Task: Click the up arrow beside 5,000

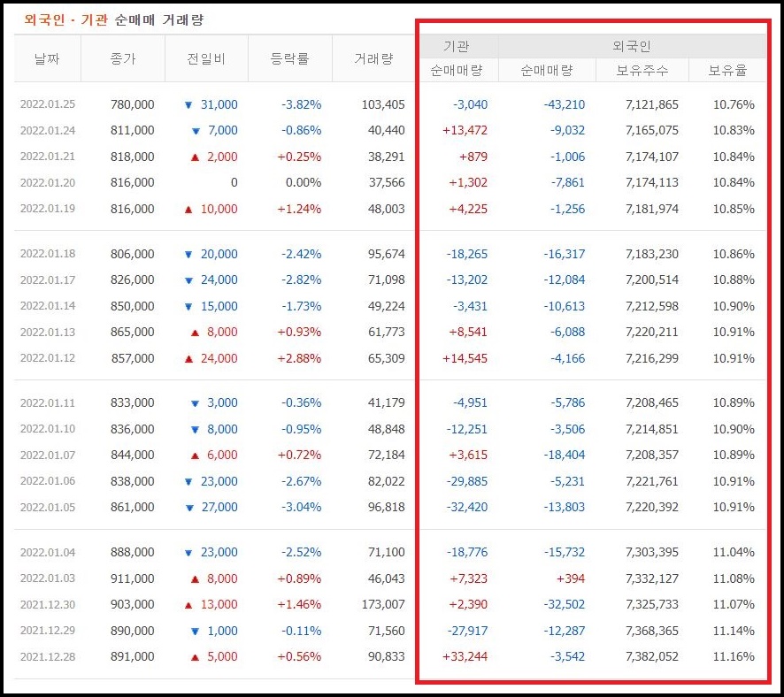Action: (x=195, y=656)
